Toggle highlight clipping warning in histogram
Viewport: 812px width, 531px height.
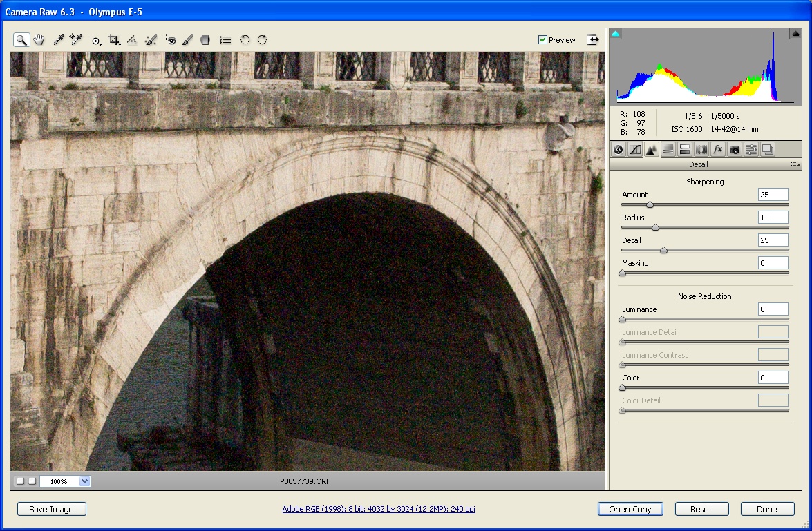coord(795,34)
